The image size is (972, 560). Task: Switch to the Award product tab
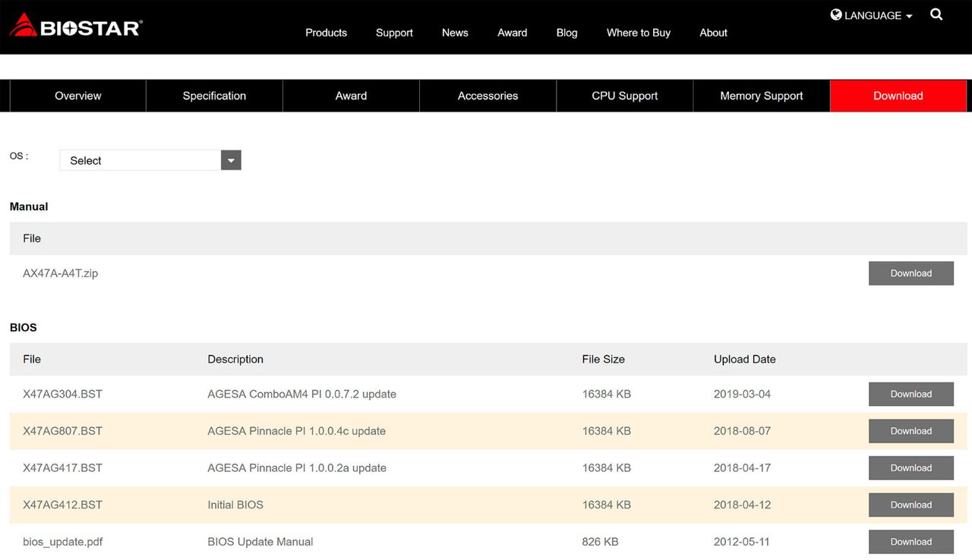pyautogui.click(x=351, y=96)
